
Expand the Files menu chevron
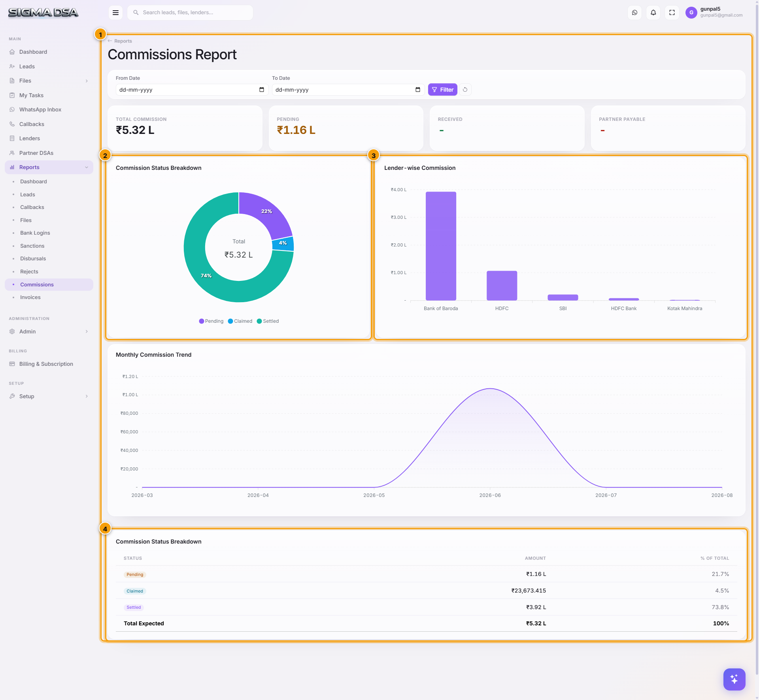[x=87, y=81]
